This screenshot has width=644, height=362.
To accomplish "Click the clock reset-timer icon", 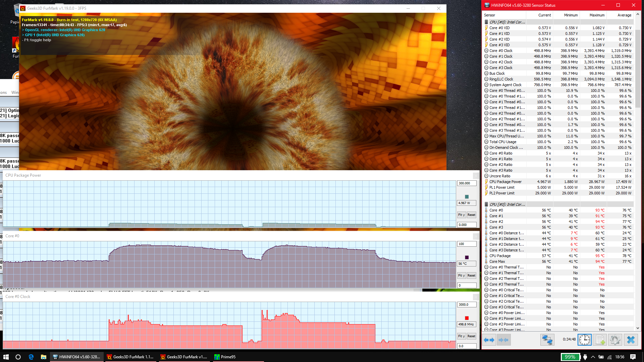I will coord(584,340).
